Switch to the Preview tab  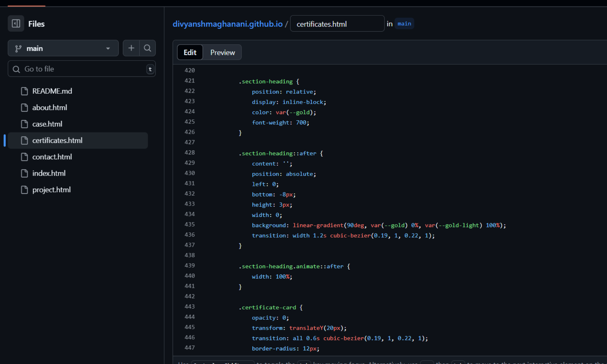click(x=222, y=52)
